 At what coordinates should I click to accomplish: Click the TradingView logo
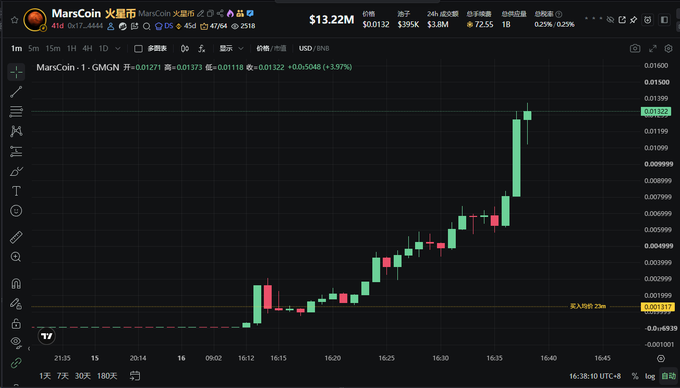[x=46, y=336]
